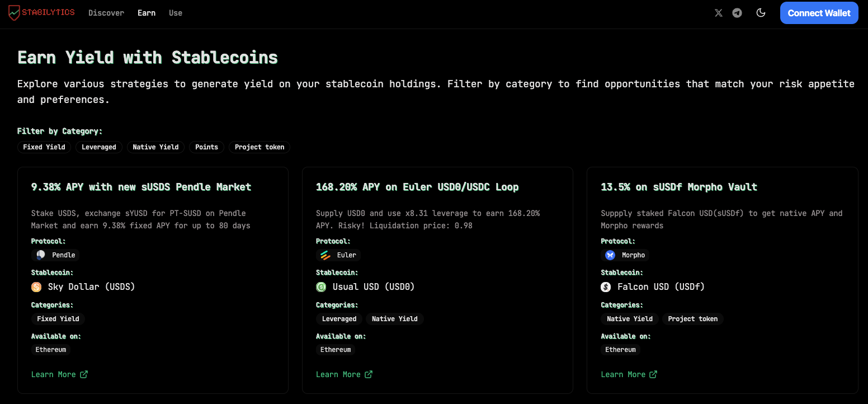
Task: Open Learn More on sUSDf Morpho card
Action: 629,374
